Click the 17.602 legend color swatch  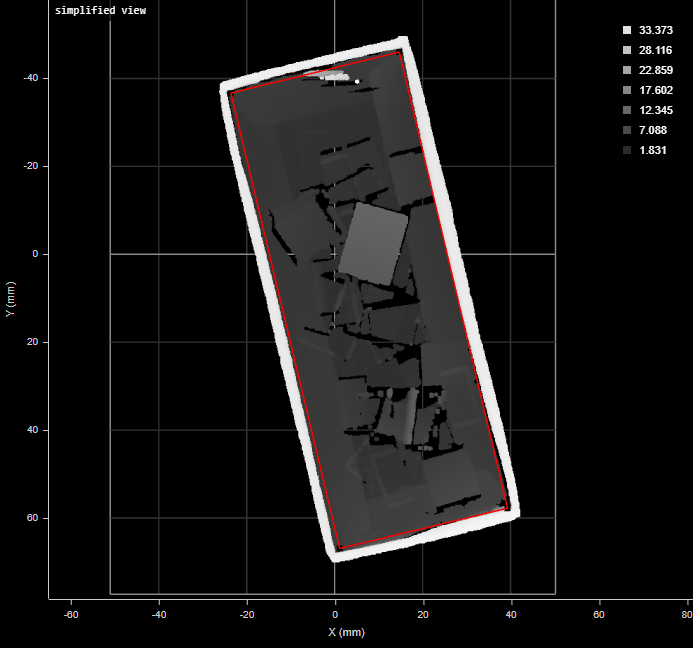627,90
